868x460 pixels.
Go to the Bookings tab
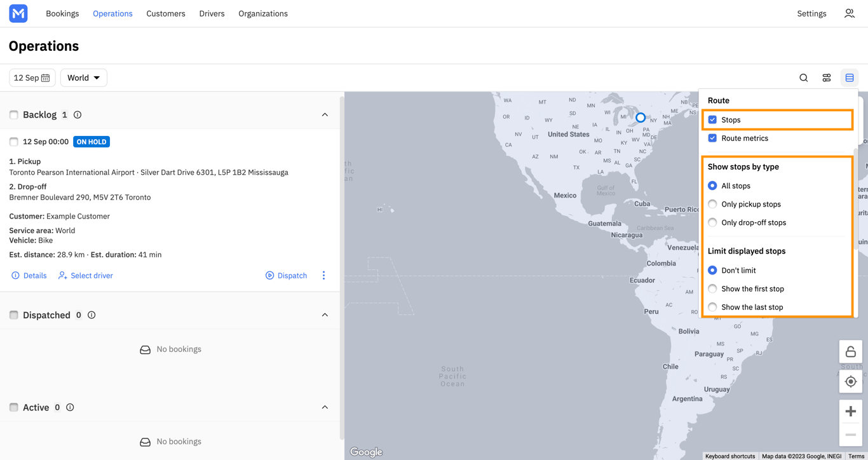[x=62, y=13]
